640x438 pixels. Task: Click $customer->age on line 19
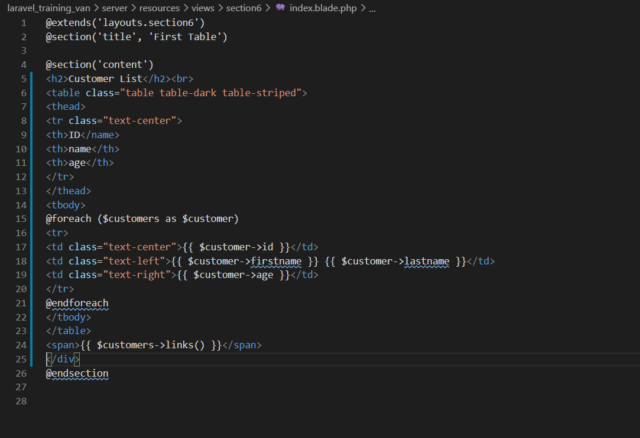tap(233, 275)
